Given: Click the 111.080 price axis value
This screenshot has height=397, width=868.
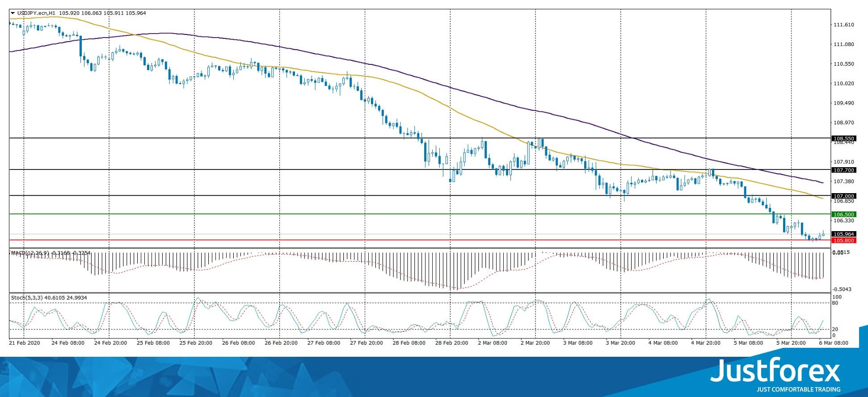Looking at the screenshot, I should tap(844, 44).
